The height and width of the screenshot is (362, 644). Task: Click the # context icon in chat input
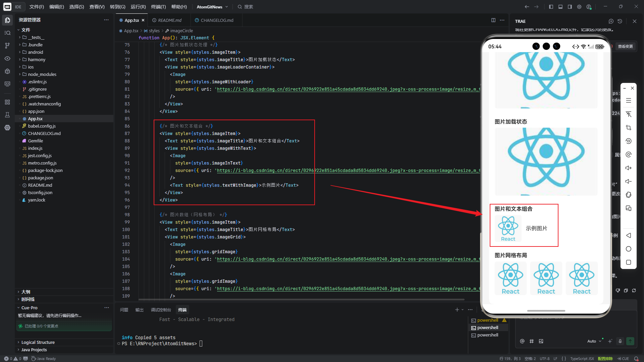click(x=532, y=341)
